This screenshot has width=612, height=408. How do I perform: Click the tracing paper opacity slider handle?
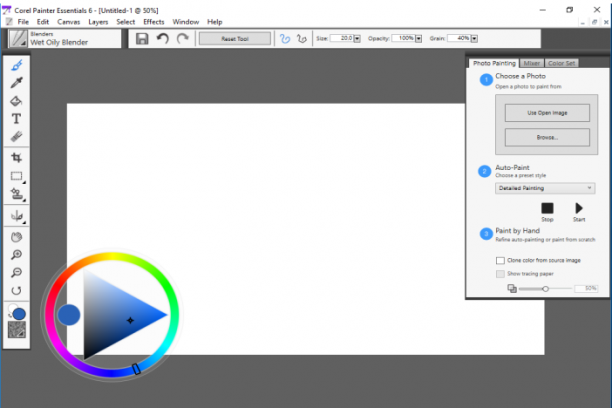tap(545, 289)
